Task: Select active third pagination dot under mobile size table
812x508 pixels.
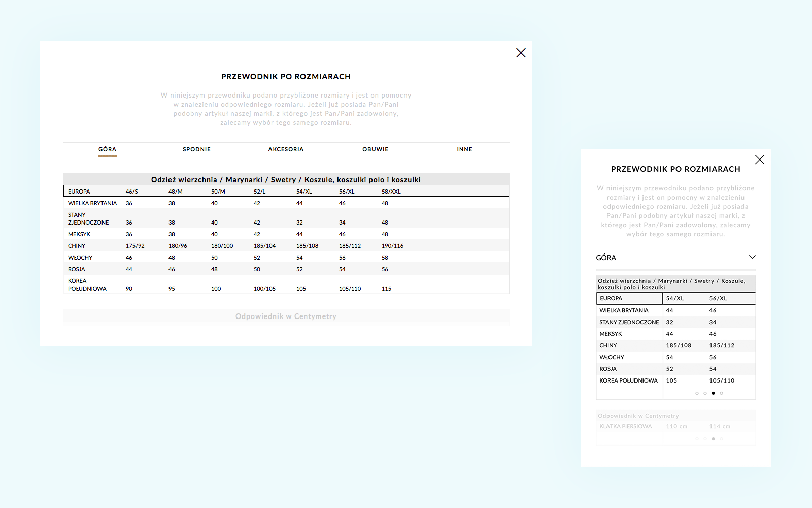Action: 714,393
